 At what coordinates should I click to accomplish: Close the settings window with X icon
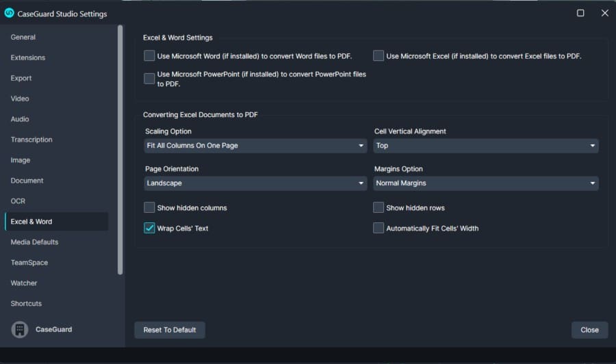[x=604, y=13]
